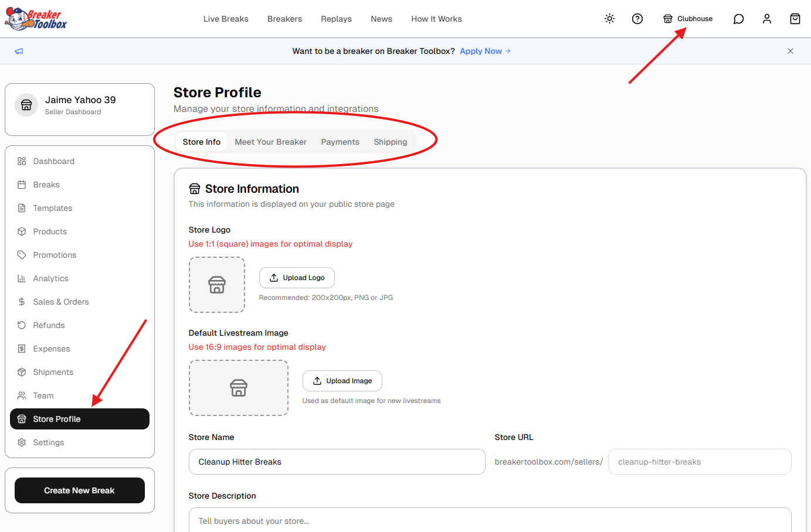Click the Upload Logo button
This screenshot has height=532, width=811.
[x=297, y=278]
